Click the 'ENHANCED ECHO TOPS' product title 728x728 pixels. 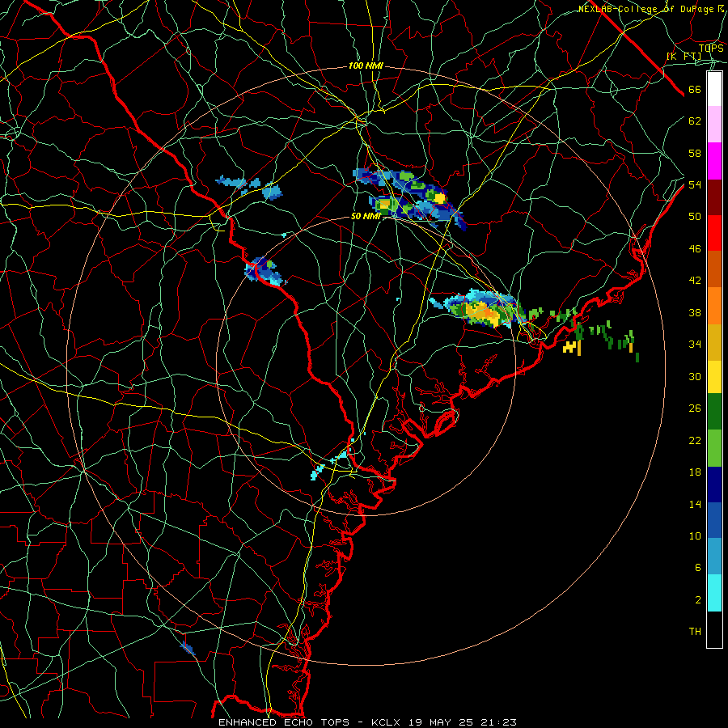click(x=284, y=722)
